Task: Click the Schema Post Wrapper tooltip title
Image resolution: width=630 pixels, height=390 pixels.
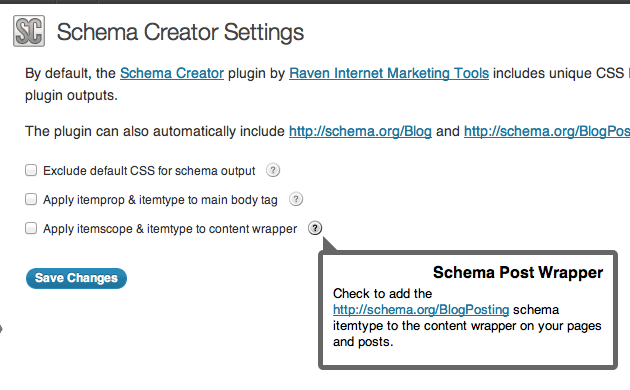Action: [518, 272]
